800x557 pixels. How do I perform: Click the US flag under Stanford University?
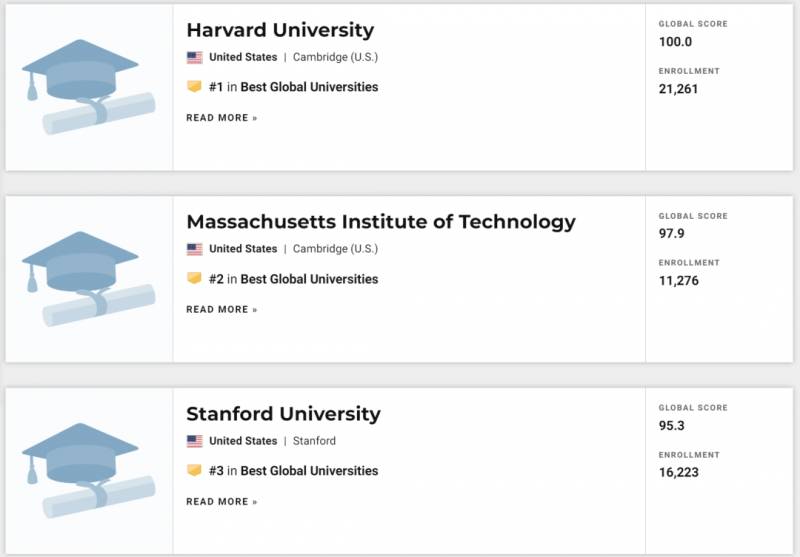click(194, 441)
